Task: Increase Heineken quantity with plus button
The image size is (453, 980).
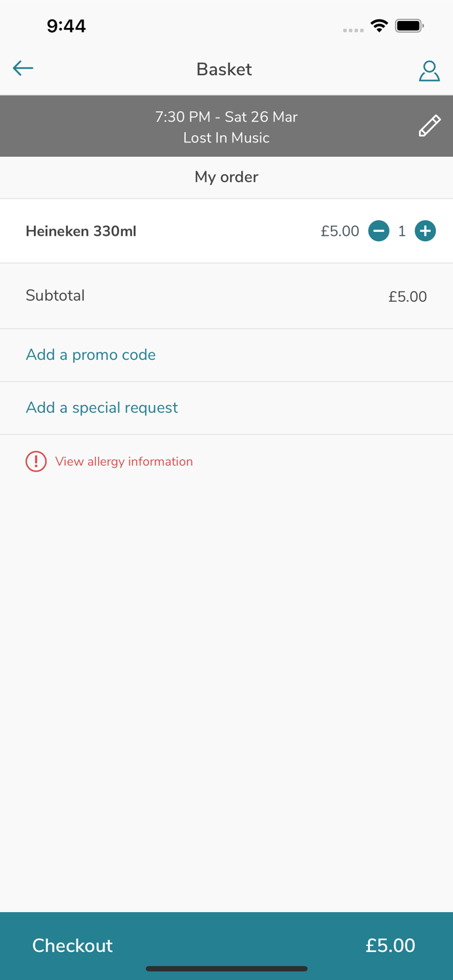Action: click(425, 231)
